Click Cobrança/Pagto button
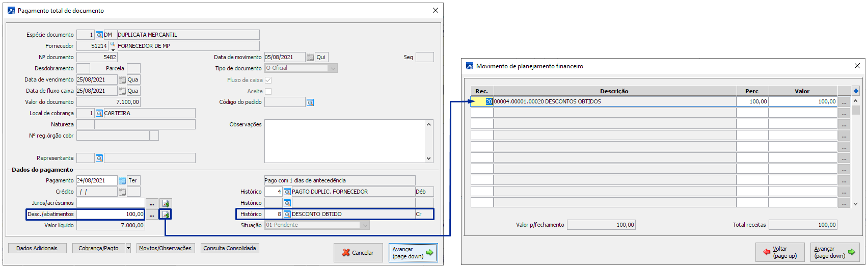Screen dimensions: 868x267 click(99, 248)
